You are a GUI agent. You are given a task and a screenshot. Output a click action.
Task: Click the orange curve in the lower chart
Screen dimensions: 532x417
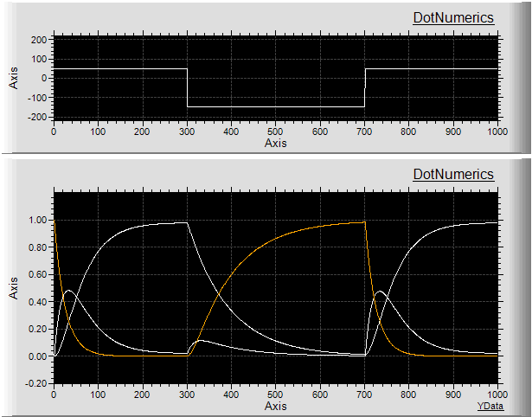point(275,237)
